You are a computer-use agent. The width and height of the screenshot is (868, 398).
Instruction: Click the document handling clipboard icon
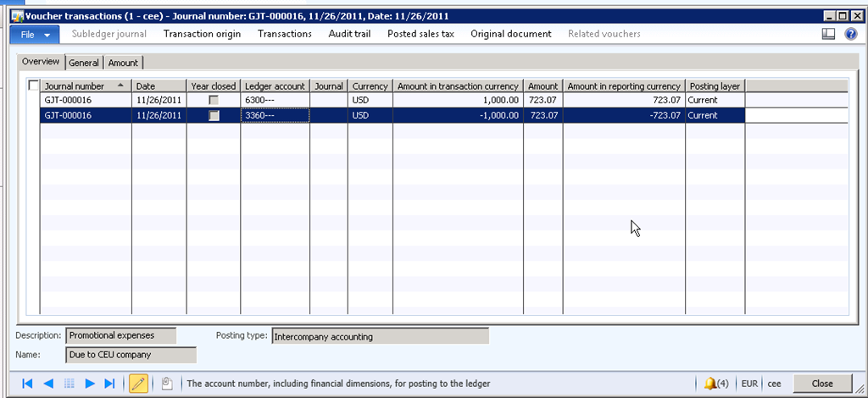[x=167, y=384]
